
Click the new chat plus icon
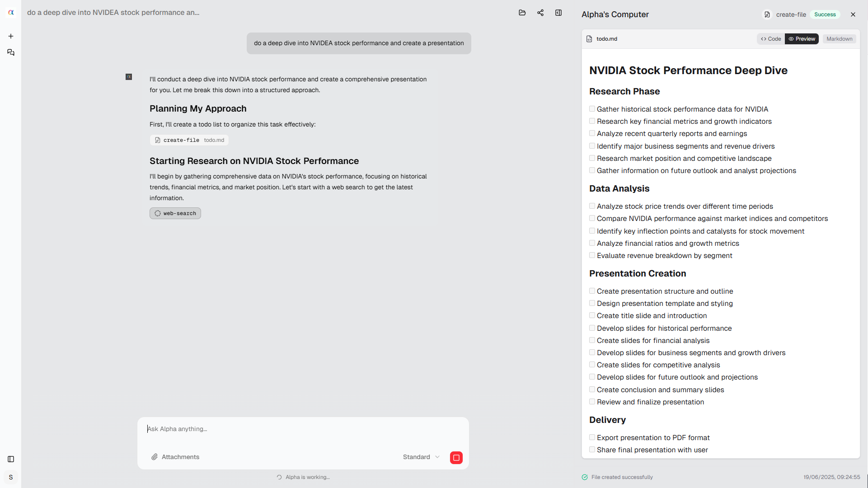pyautogui.click(x=11, y=36)
